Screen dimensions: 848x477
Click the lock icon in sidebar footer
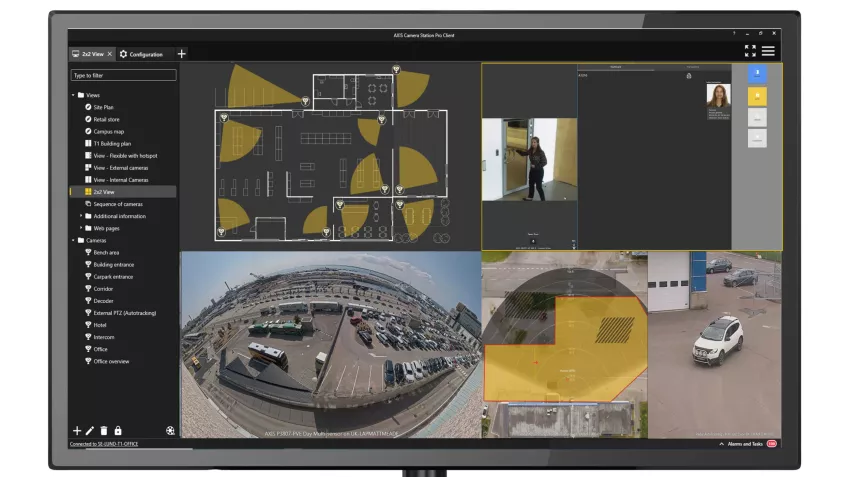tap(118, 430)
